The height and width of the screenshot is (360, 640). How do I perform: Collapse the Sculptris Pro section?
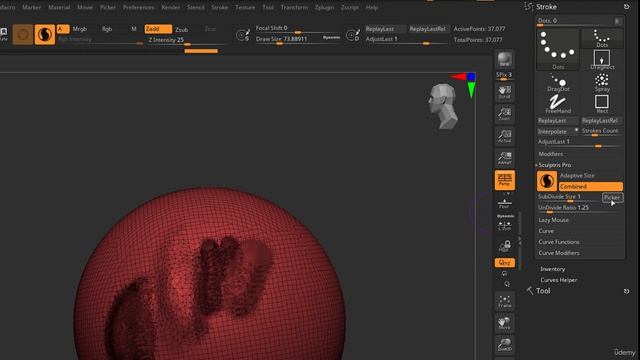(554, 165)
